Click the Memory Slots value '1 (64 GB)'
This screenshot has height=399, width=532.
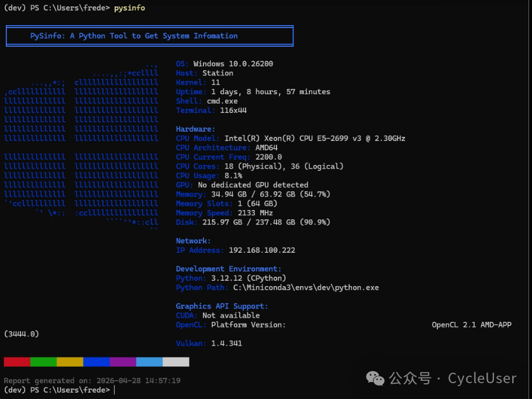[x=257, y=204]
